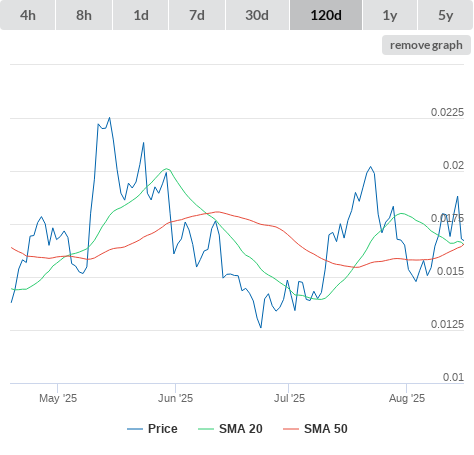Click the Jun '25 axis label
This screenshot has width=474, height=455.
(x=176, y=398)
